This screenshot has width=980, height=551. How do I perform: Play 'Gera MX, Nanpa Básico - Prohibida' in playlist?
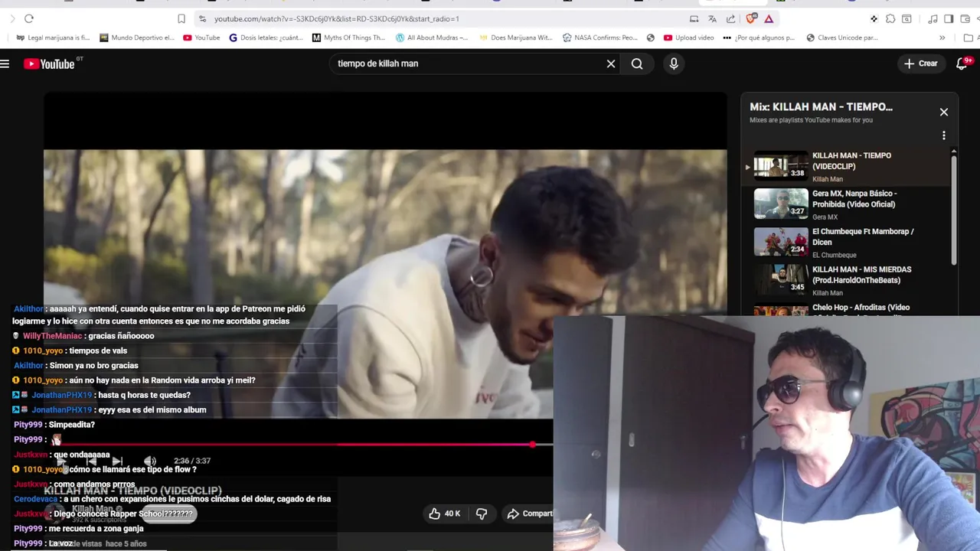[847, 205]
